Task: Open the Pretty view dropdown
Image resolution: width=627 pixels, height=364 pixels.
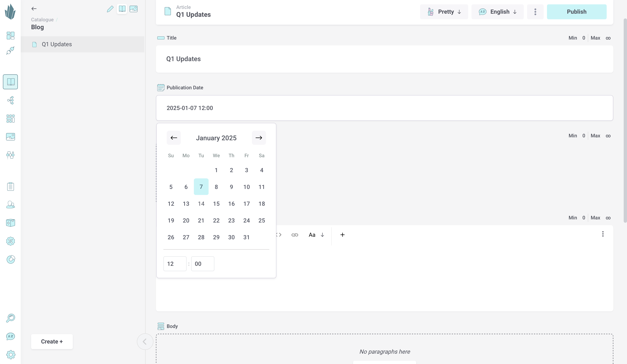Action: tap(444, 12)
